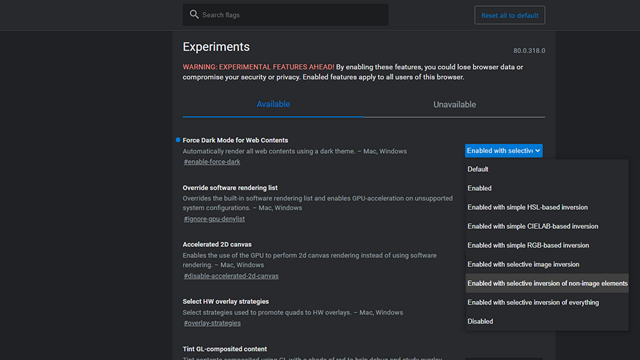Click the Tint GL-composited content title
Screen dimensions: 640x360
(x=224, y=349)
